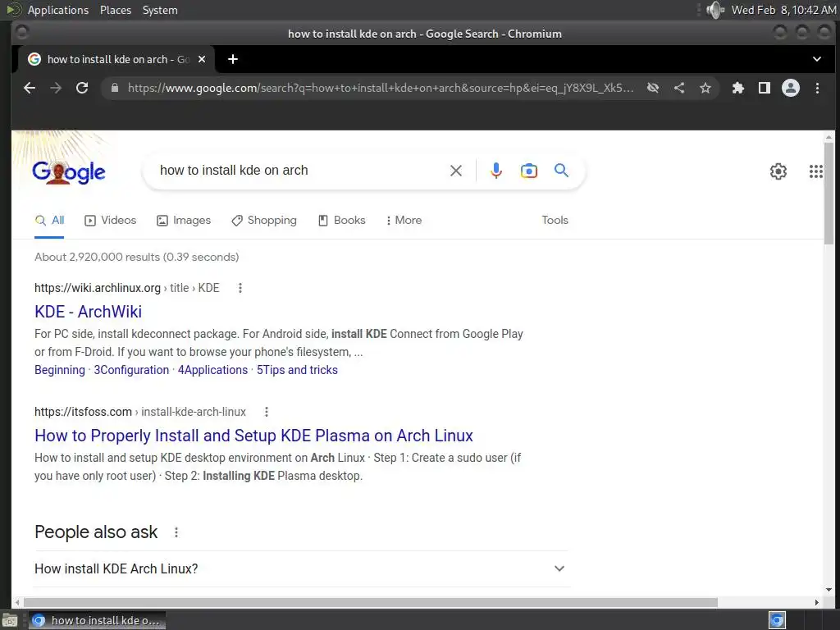Click the date and time clock
The height and width of the screenshot is (630, 840).
point(783,10)
